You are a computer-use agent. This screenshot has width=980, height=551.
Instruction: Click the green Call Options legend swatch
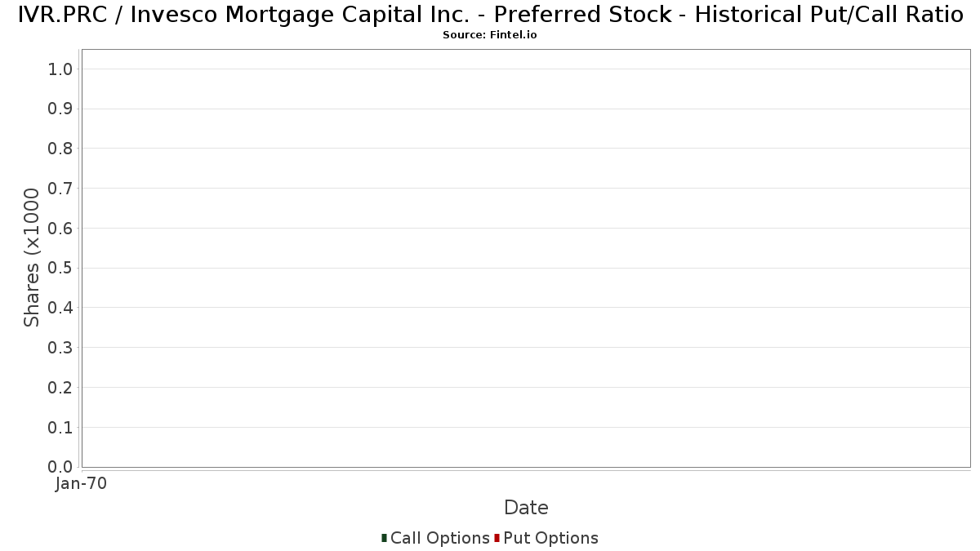384,538
